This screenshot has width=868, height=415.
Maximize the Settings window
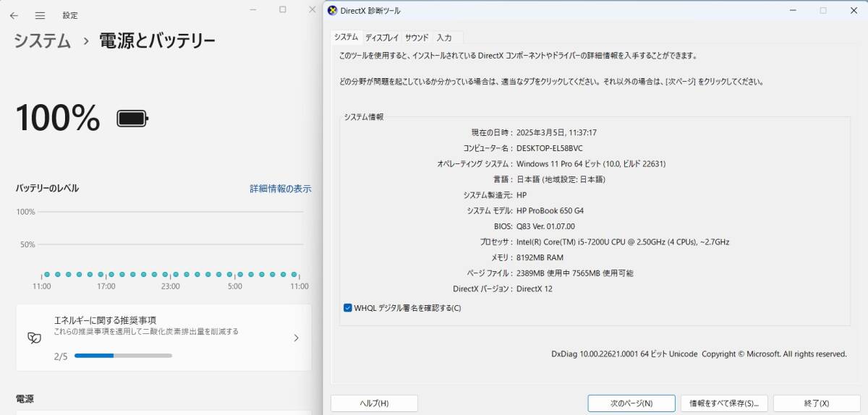283,9
